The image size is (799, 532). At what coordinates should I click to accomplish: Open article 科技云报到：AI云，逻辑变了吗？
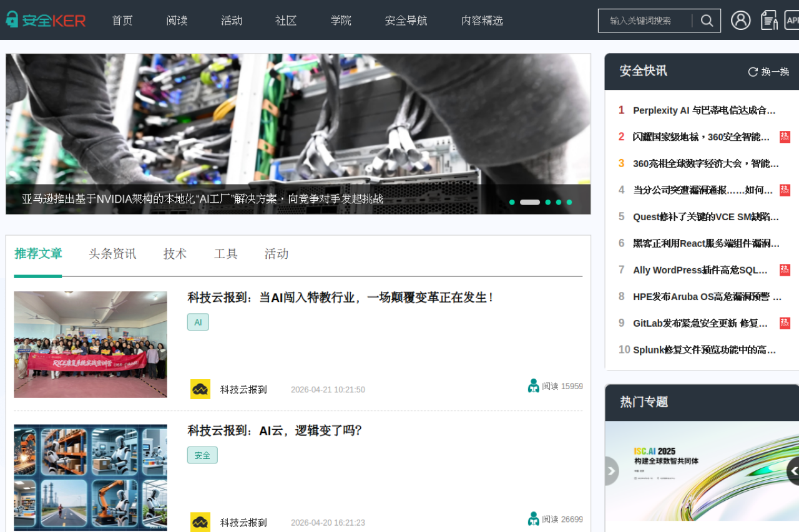[275, 431]
